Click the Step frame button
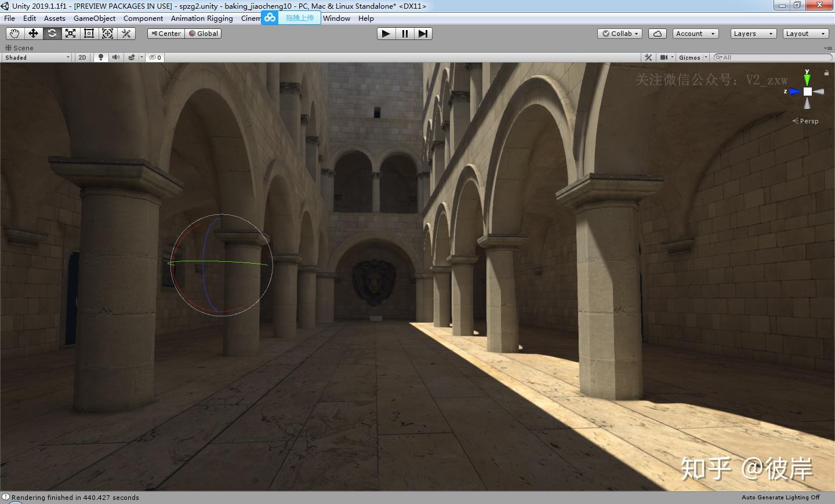 coord(423,34)
